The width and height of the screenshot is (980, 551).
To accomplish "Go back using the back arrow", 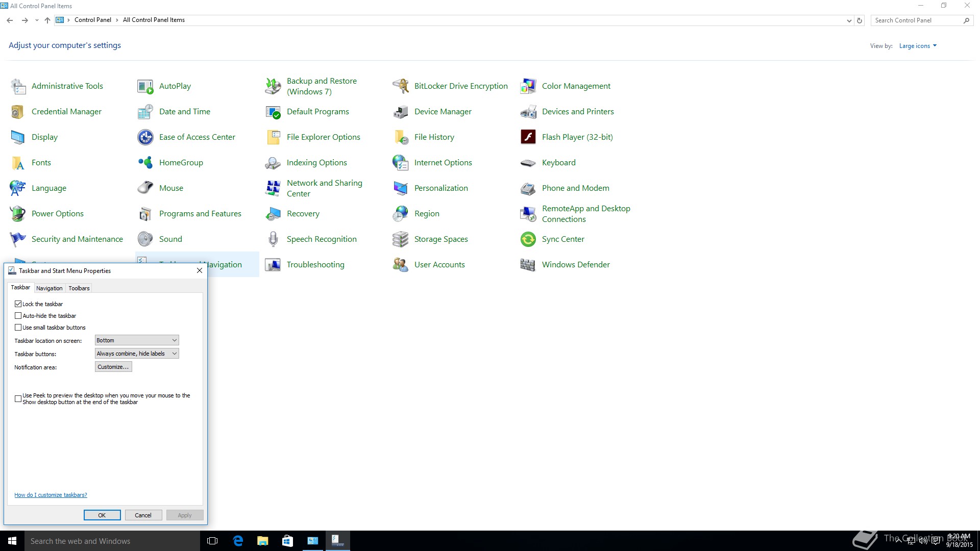I will click(x=10, y=20).
